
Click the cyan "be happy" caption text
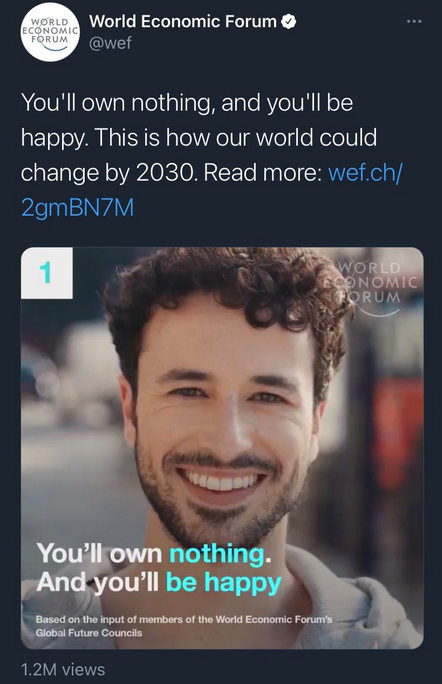pyautogui.click(x=224, y=583)
